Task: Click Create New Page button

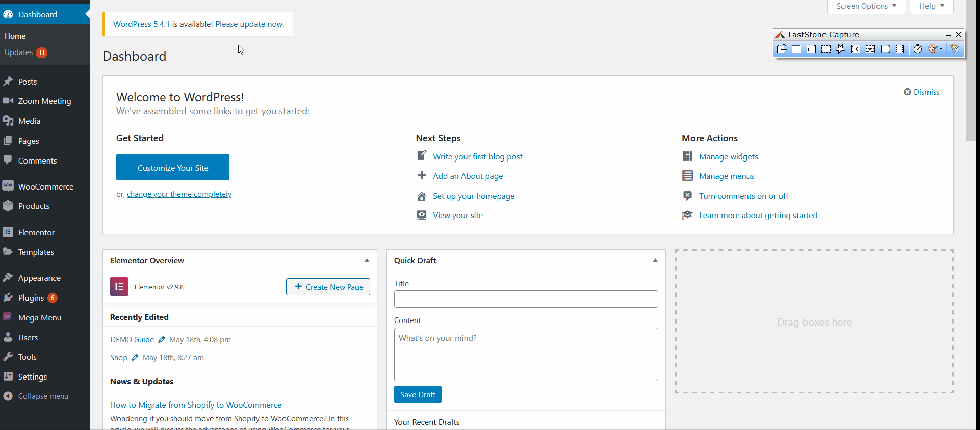Action: click(328, 287)
